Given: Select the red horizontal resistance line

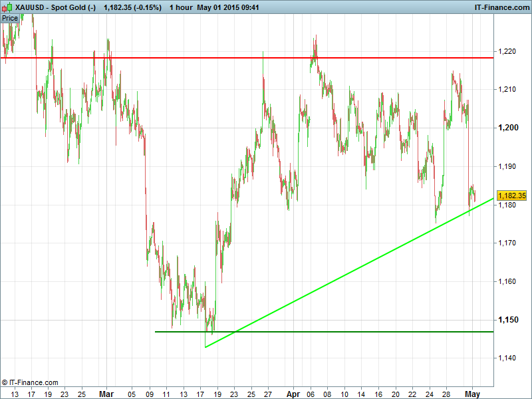Looking at the screenshot, I should pos(266,58).
